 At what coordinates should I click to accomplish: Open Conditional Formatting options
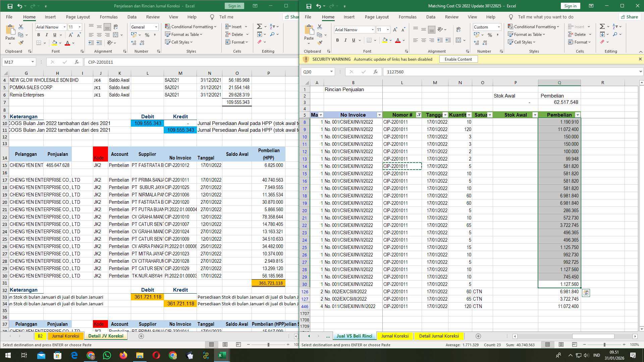[x=534, y=26]
